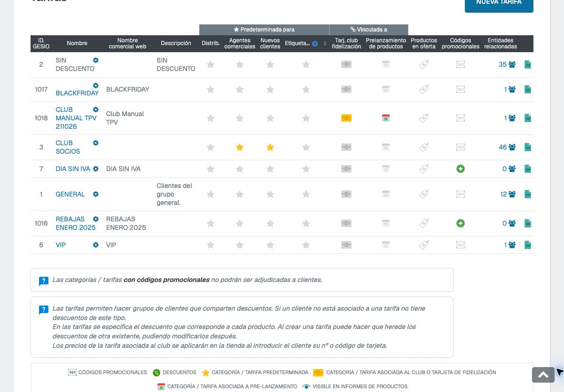Click pre-launch icon for REBAJAS ENERO 2025
Image resolution: width=564 pixels, height=392 pixels.
(x=386, y=223)
